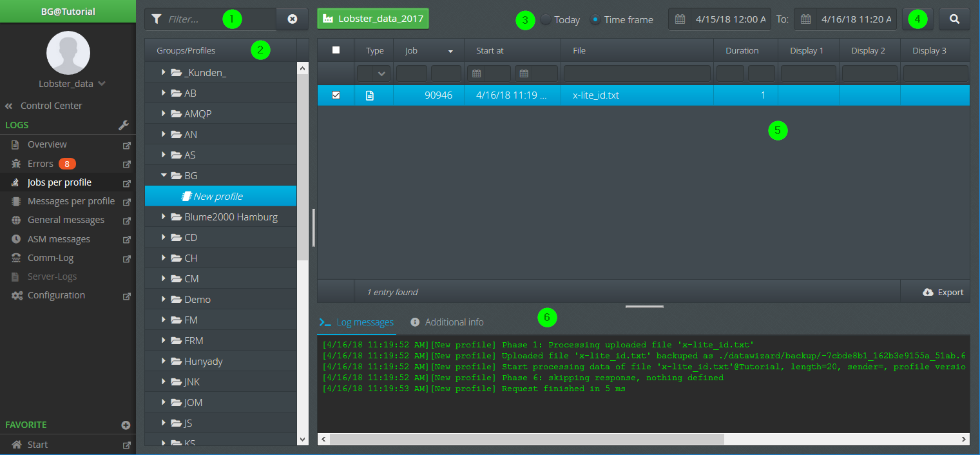Screen dimensions: 980x455
Task: Open Configuration external link icon
Action: pyautogui.click(x=127, y=296)
